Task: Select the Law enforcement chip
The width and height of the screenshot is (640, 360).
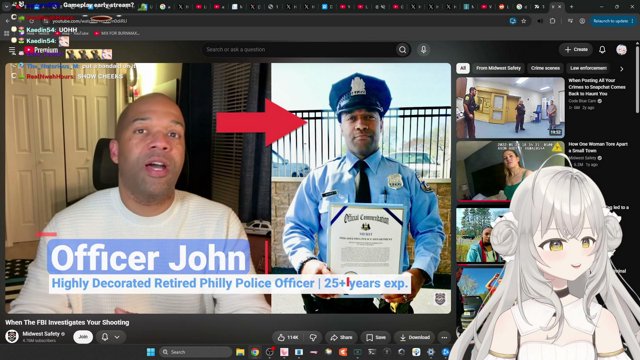Action: pyautogui.click(x=588, y=68)
